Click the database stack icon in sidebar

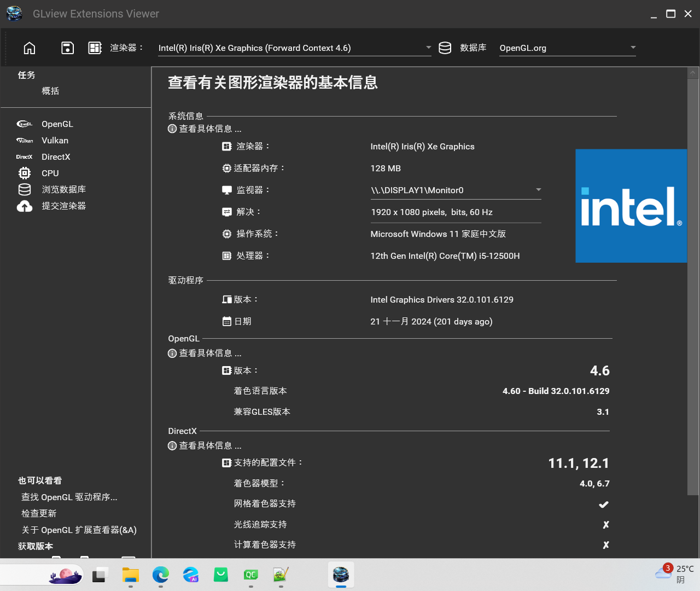click(25, 189)
